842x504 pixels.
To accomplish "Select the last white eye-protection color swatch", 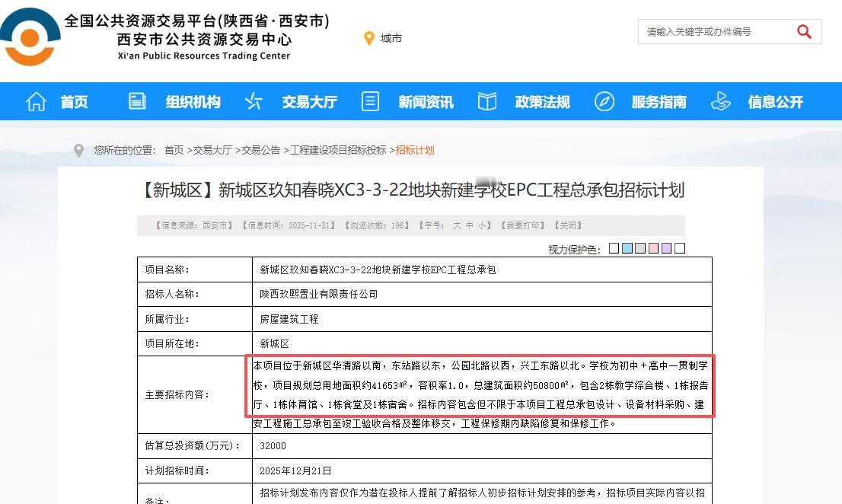I will coord(680,248).
